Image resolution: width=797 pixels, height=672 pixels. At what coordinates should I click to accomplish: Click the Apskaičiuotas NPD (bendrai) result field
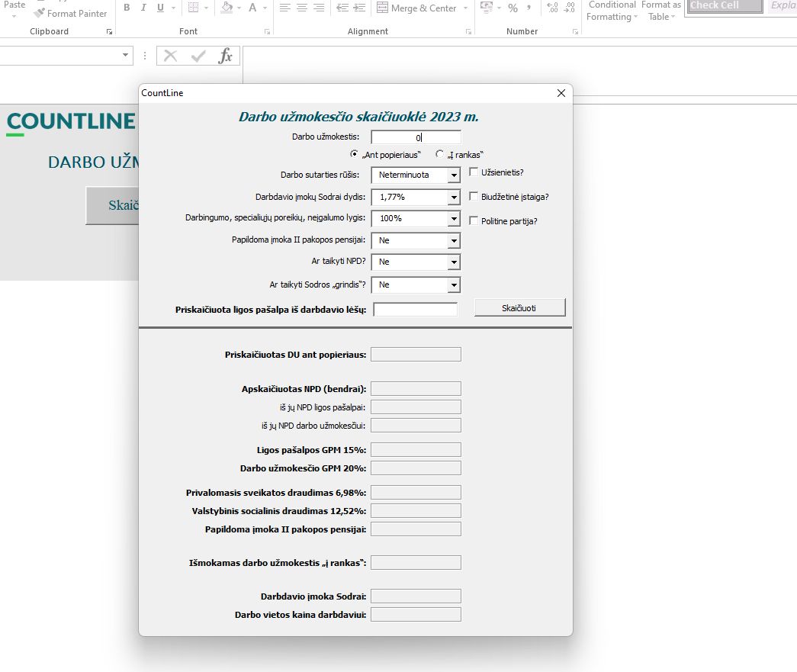pos(416,388)
